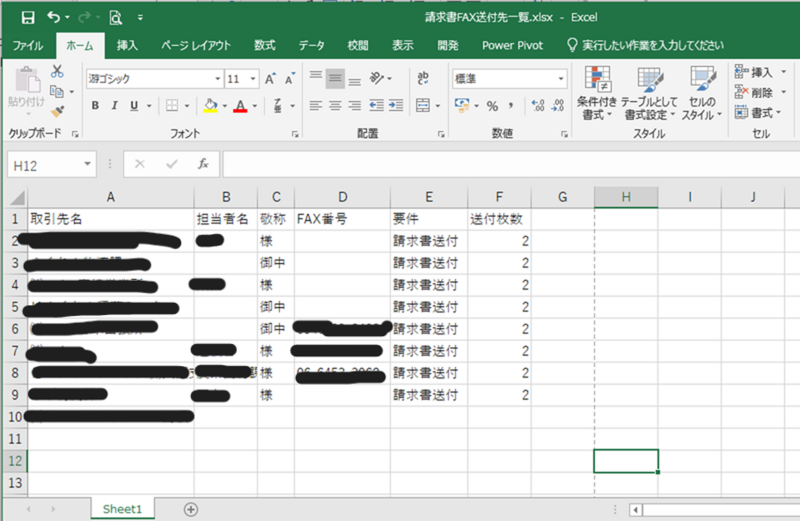Open the Power Pivot tab
The width and height of the screenshot is (800, 521).
point(512,45)
